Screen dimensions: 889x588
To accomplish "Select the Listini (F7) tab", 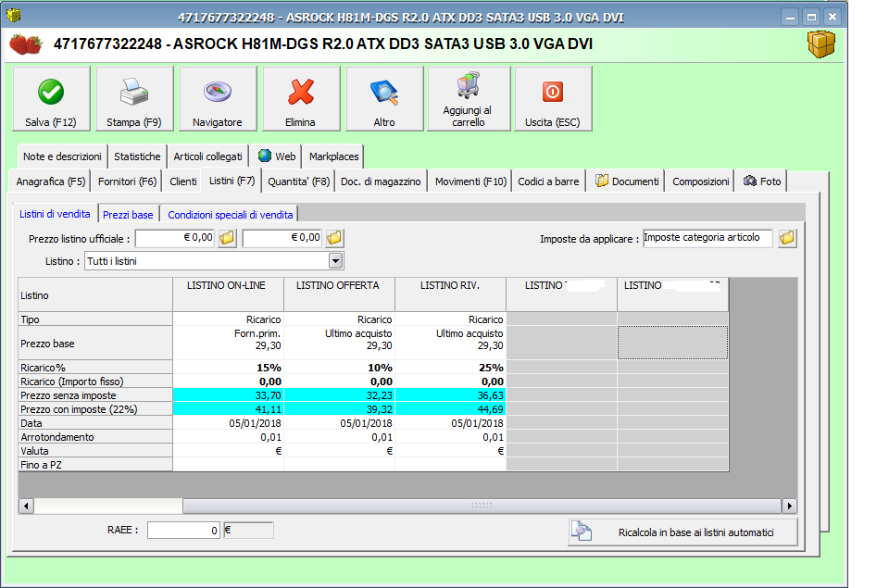I will tap(232, 181).
